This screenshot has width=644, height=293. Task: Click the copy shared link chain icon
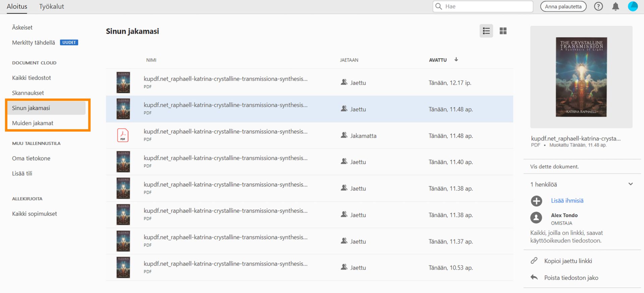tap(534, 261)
